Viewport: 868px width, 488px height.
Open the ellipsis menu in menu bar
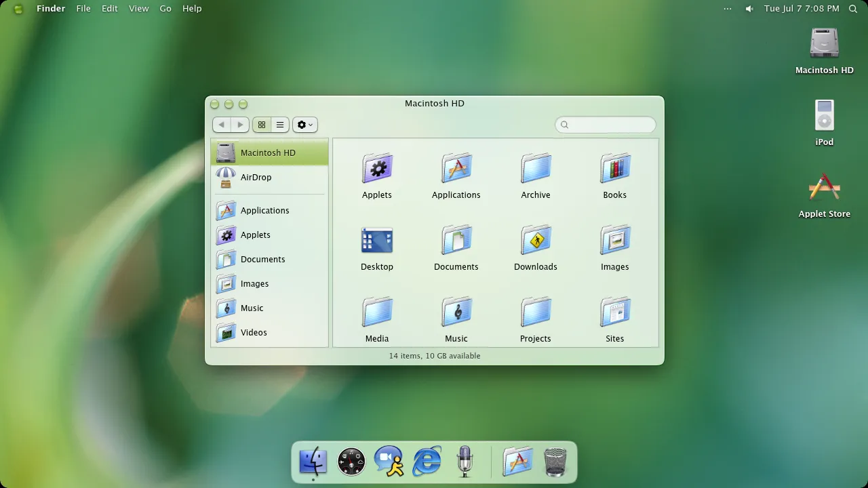click(x=728, y=9)
